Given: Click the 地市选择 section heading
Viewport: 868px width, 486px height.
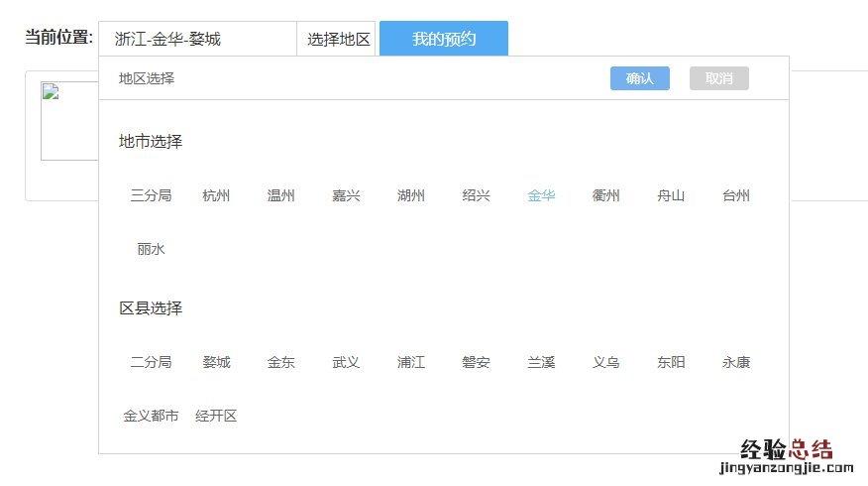Looking at the screenshot, I should pyautogui.click(x=151, y=141).
